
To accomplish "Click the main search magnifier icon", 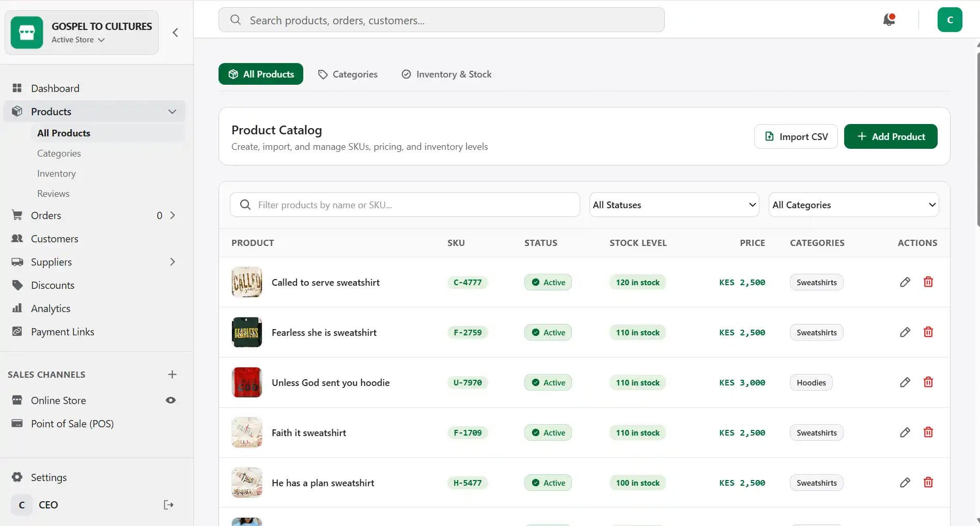I will [x=236, y=20].
